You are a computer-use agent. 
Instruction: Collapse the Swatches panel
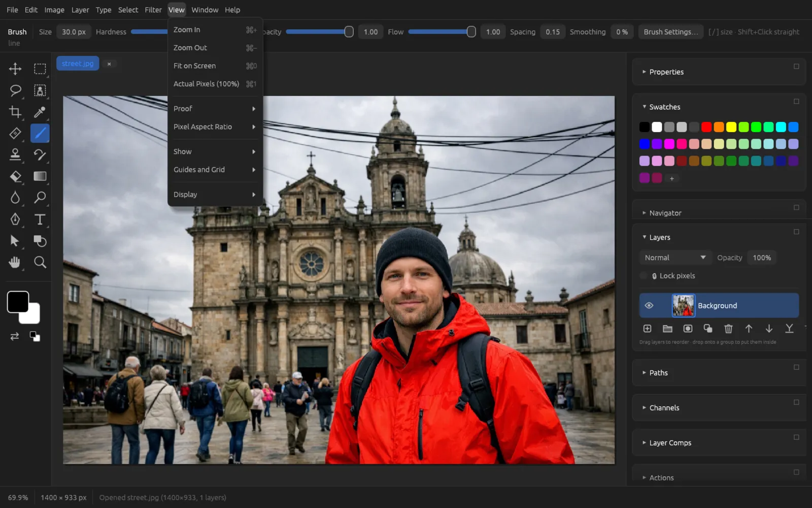click(x=644, y=107)
